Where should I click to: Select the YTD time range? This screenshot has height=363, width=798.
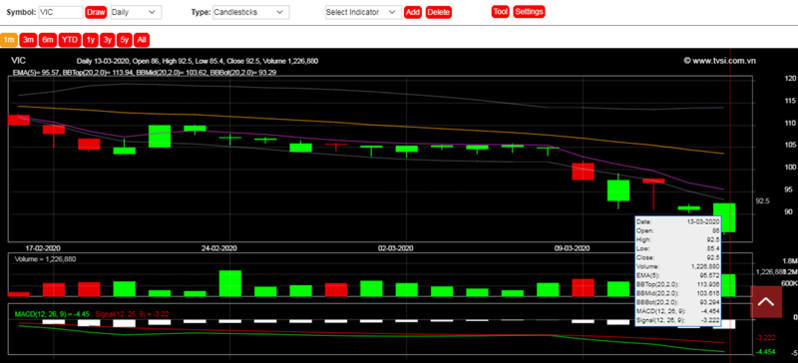(69, 40)
